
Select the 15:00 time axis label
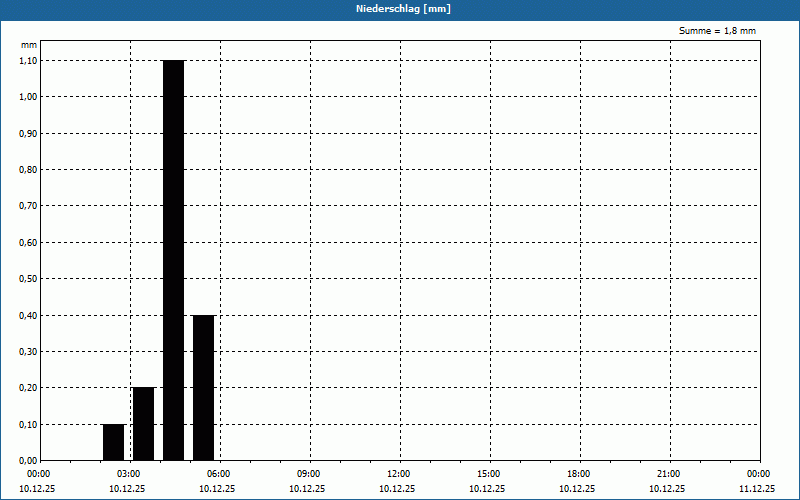click(488, 474)
